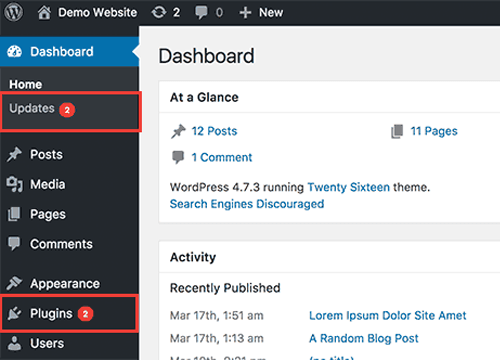
Task: Click the Search Engines Discouraged link
Action: tap(247, 204)
